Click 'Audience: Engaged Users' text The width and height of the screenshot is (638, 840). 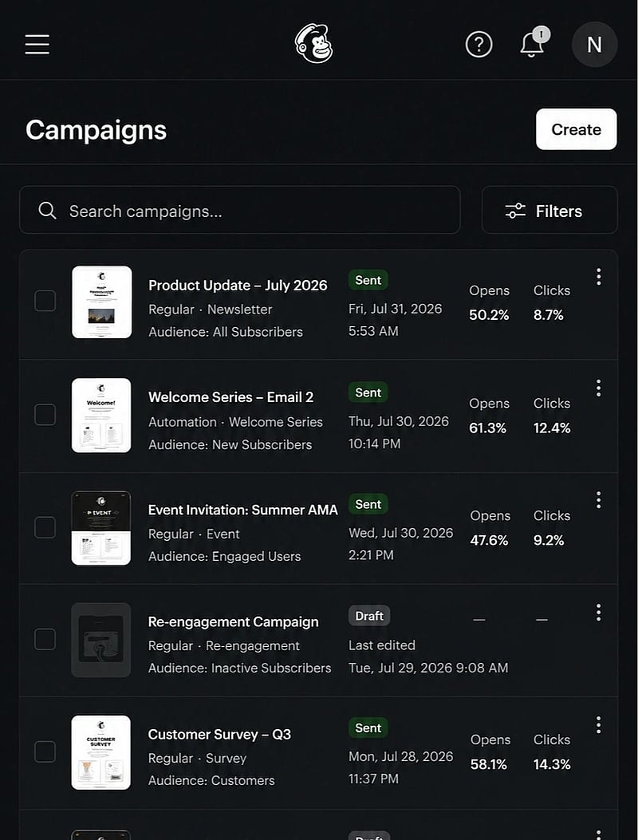point(224,557)
